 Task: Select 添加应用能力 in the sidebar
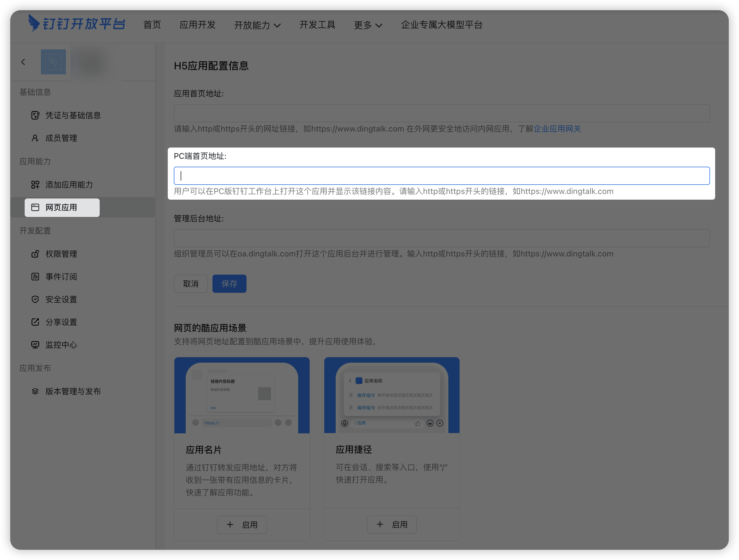69,184
